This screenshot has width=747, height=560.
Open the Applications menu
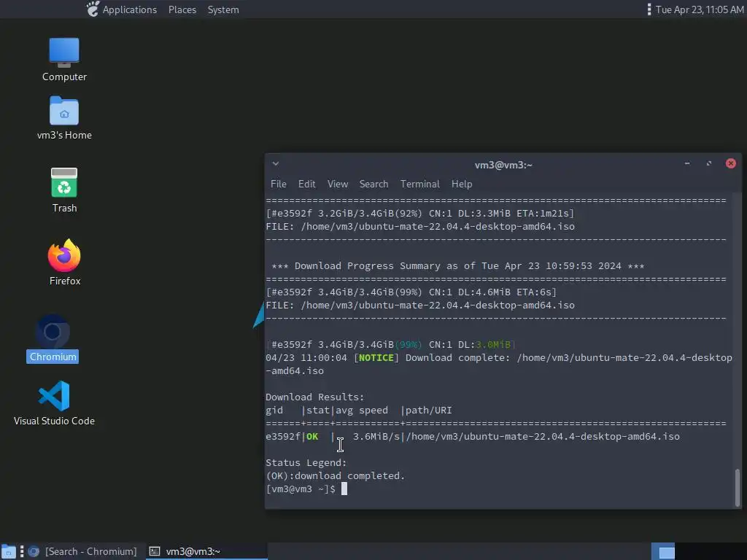coord(130,9)
